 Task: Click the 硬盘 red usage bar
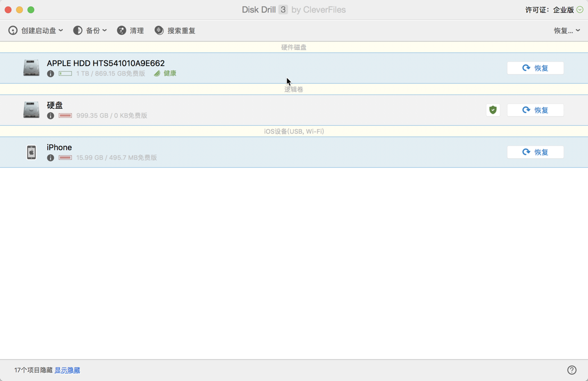coord(65,115)
